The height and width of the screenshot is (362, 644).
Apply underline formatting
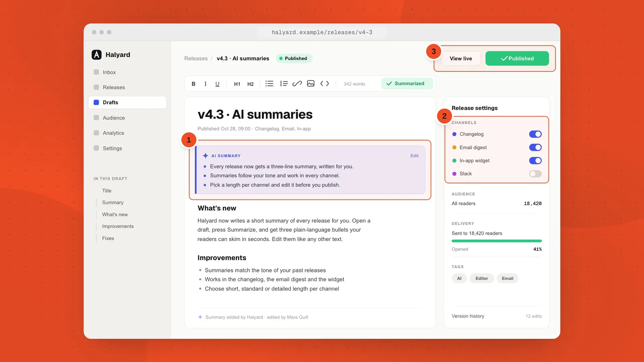[x=217, y=84]
